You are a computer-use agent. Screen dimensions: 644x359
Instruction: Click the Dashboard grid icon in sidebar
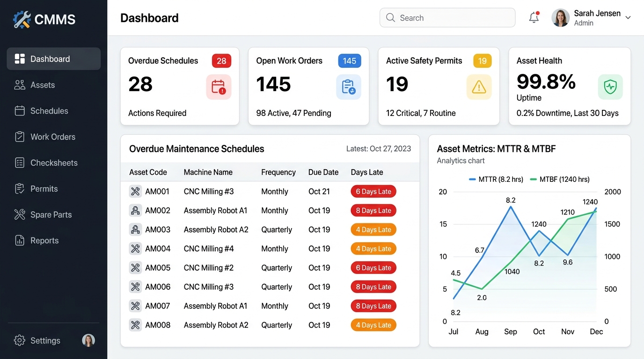coord(20,59)
